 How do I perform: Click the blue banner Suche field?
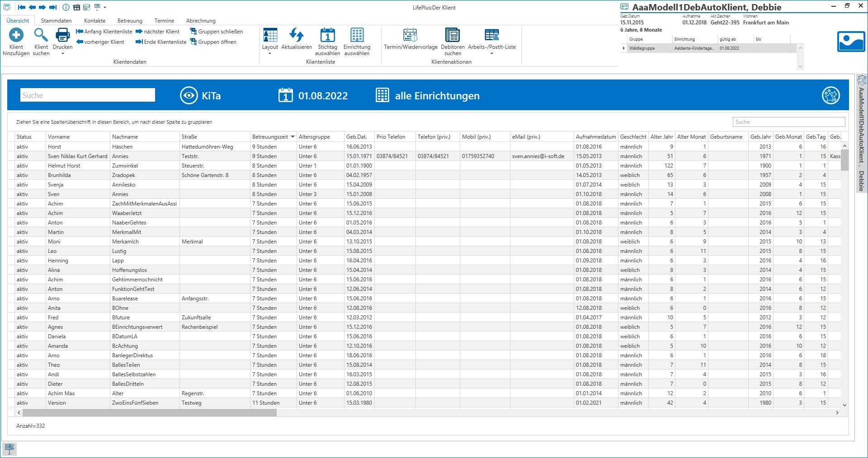pos(88,95)
